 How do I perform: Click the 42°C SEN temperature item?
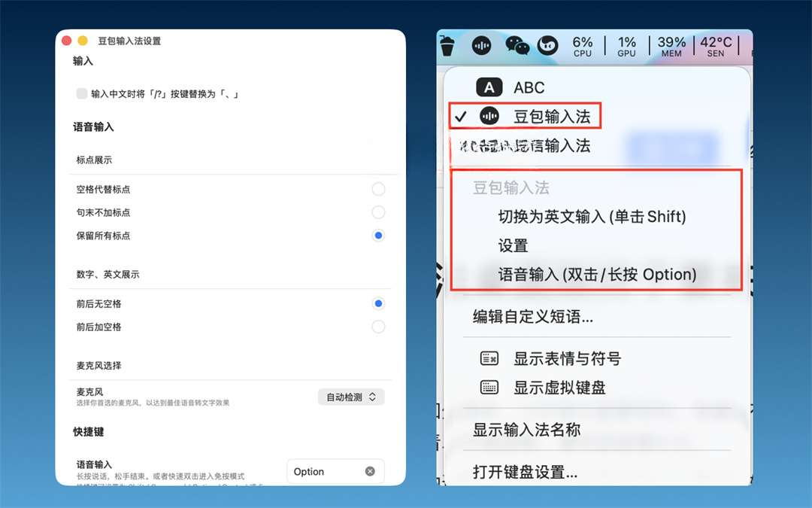pyautogui.click(x=717, y=46)
